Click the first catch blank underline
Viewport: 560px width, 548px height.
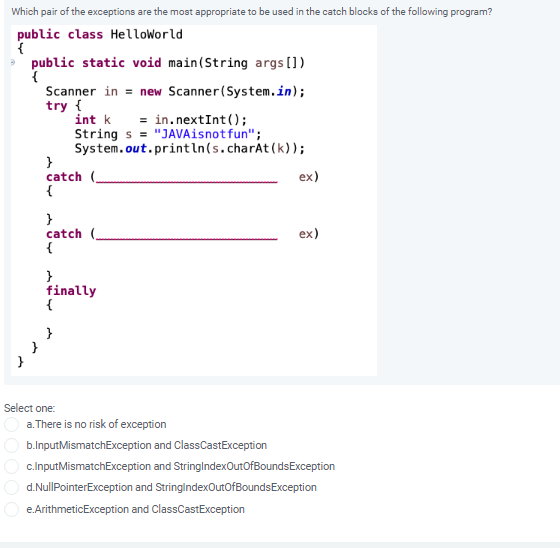(x=187, y=181)
